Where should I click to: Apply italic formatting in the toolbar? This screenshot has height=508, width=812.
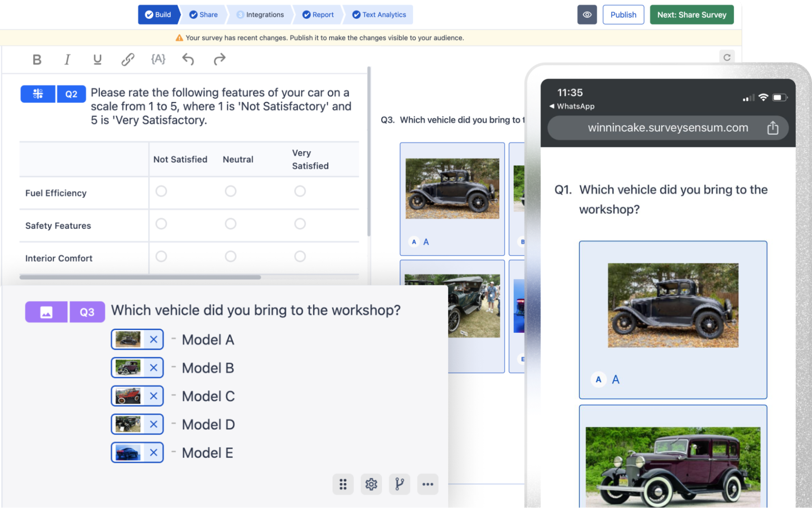(67, 59)
